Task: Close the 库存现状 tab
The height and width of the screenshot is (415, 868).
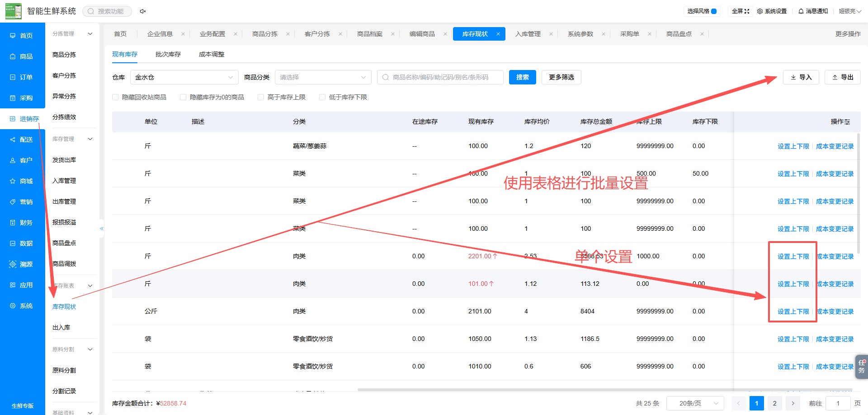Action: tap(498, 34)
